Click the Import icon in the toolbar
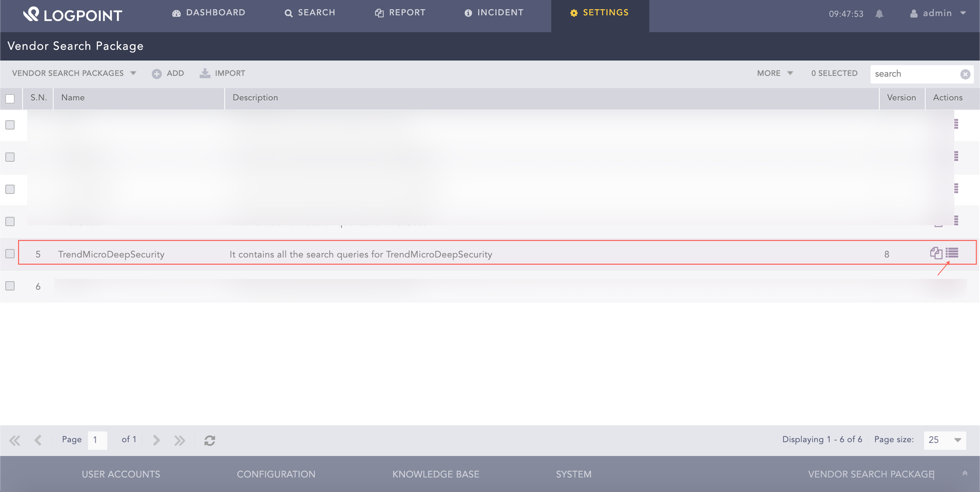 205,74
